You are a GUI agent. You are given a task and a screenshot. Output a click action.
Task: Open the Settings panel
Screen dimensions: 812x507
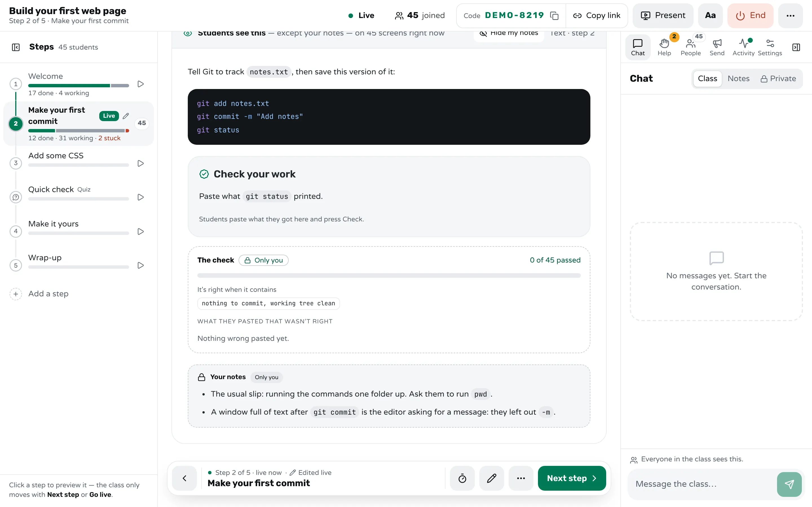pyautogui.click(x=770, y=47)
